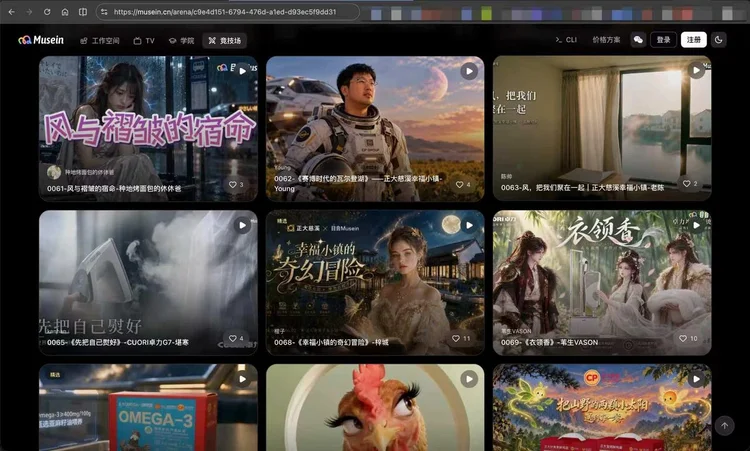This screenshot has width=750, height=451.
Task: Open the 0068-《幸福小镇的奇幻冒险》 title text
Action: point(331,342)
